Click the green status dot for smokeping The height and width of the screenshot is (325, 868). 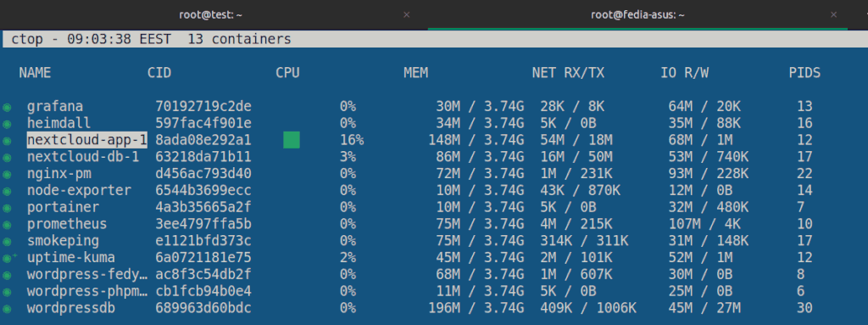7,242
